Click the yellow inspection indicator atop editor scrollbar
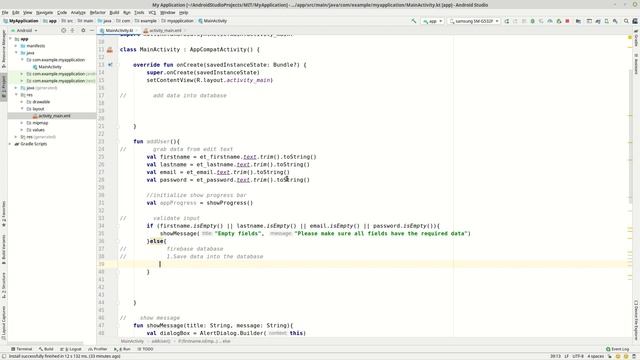Image resolution: width=640 pixels, height=360 pixels. [x=630, y=38]
